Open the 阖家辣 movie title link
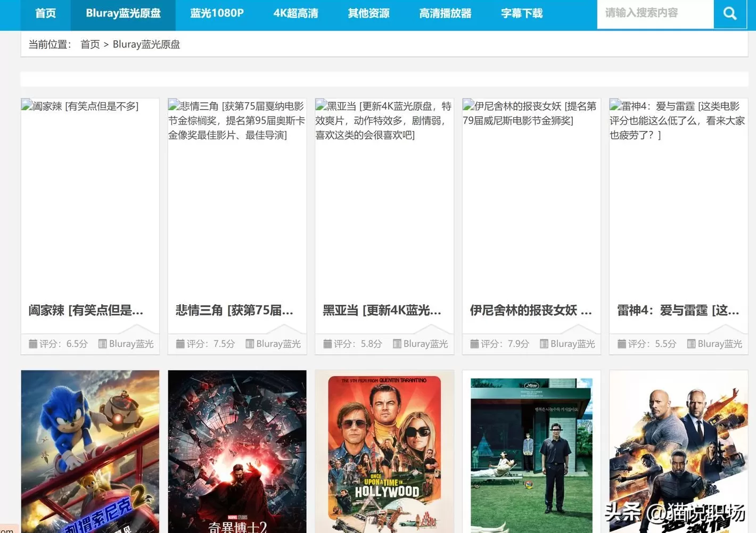756x533 pixels. (x=86, y=310)
